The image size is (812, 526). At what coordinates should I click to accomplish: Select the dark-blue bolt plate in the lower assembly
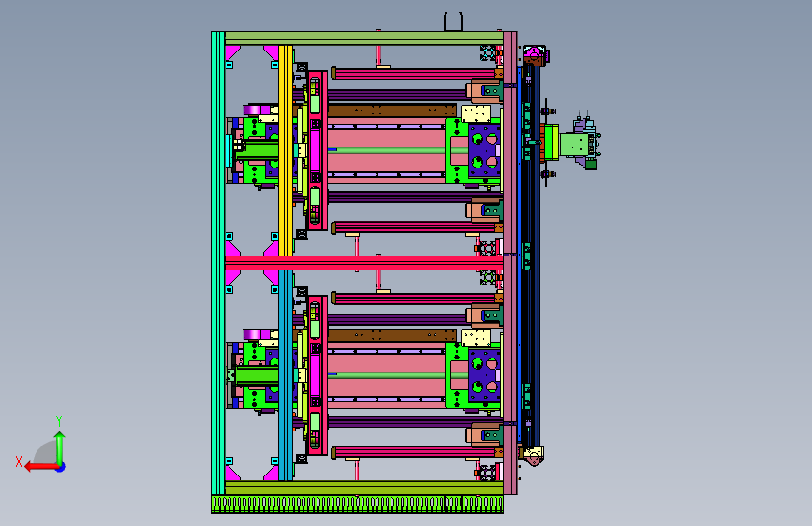click(x=485, y=375)
